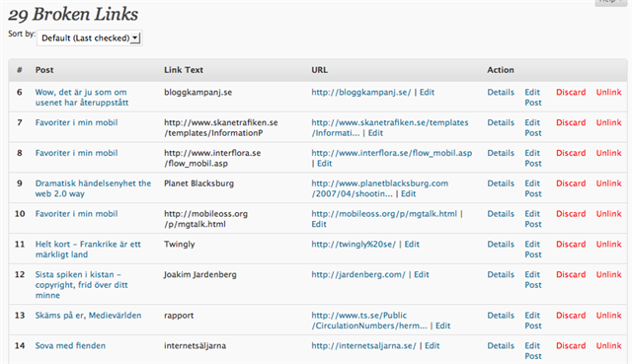Discard the internetsäljarna link
Image resolution: width=632 pixels, height=364 pixels.
coord(571,346)
